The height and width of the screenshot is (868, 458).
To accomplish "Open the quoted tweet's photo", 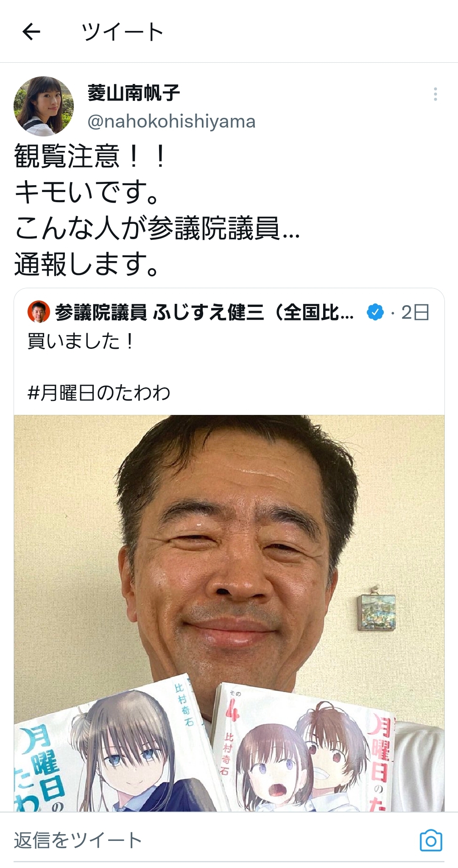I will tap(229, 613).
